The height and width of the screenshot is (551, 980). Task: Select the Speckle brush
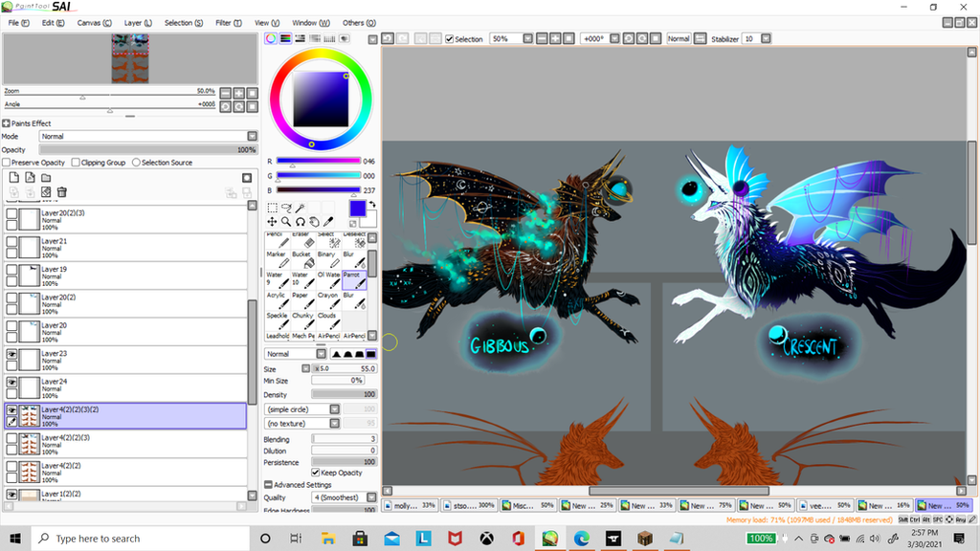pos(277,320)
